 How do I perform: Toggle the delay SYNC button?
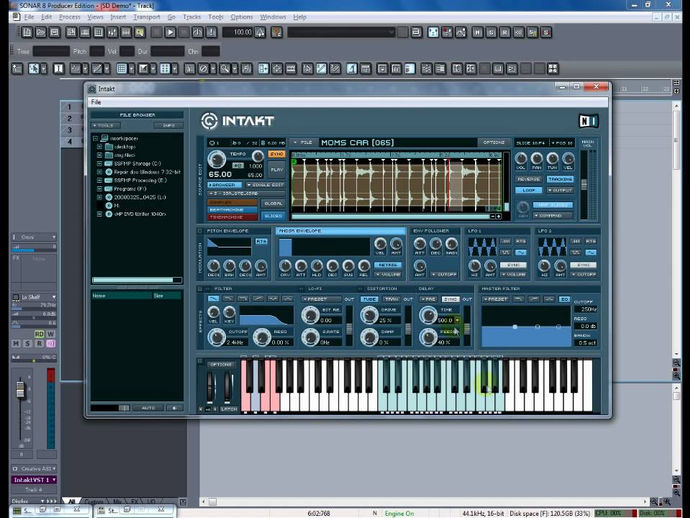pos(450,299)
